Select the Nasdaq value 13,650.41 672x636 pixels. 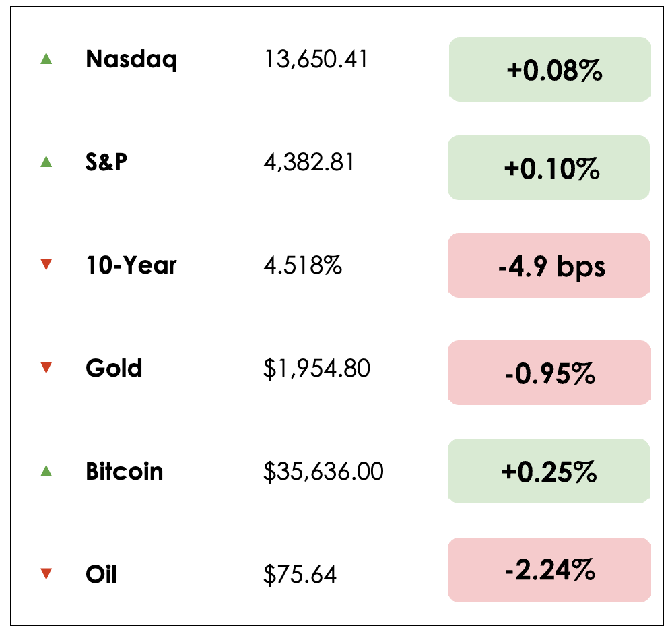316,60
